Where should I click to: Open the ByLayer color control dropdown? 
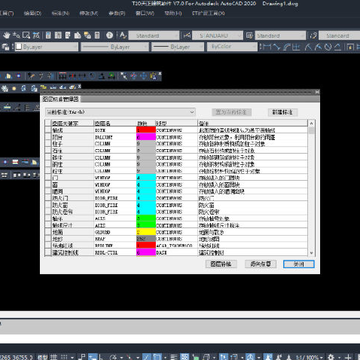coord(47,47)
